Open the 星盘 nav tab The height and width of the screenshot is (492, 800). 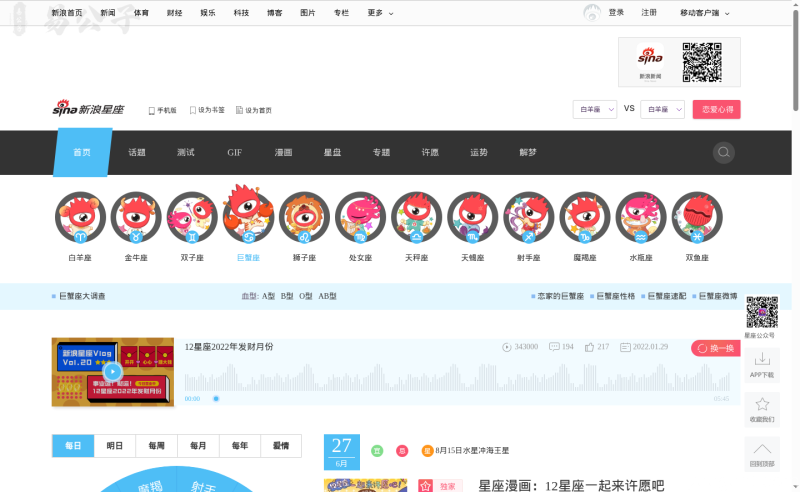[x=333, y=152]
